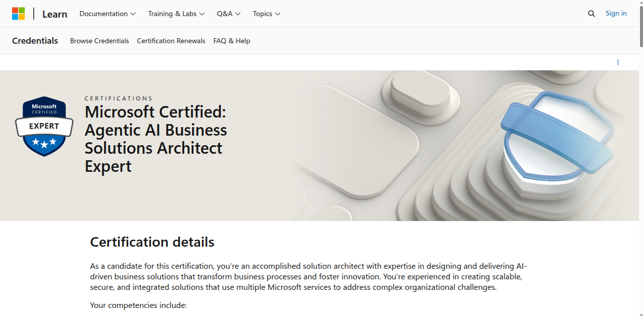Expand the Training & Labs dropdown
644x318 pixels.
pyautogui.click(x=176, y=14)
